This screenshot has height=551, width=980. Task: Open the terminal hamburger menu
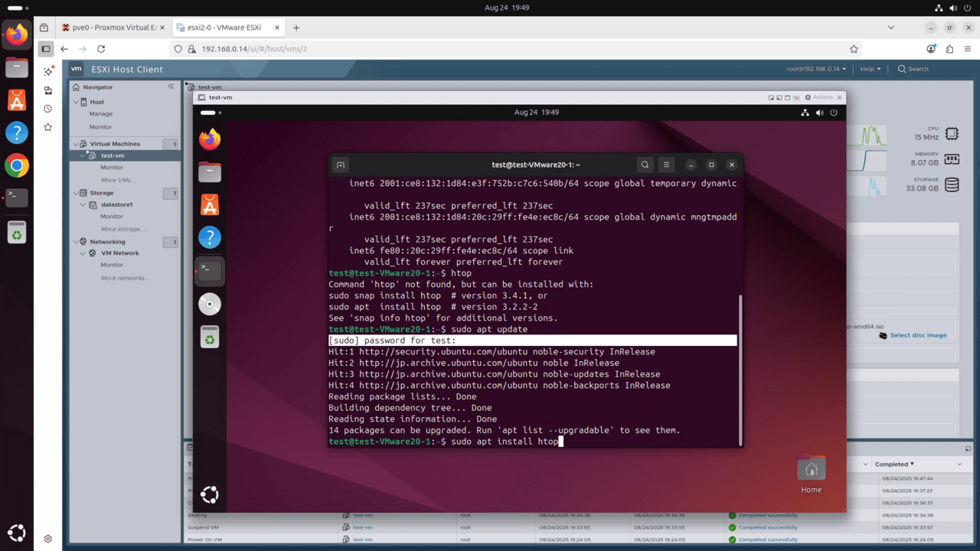pyautogui.click(x=667, y=165)
